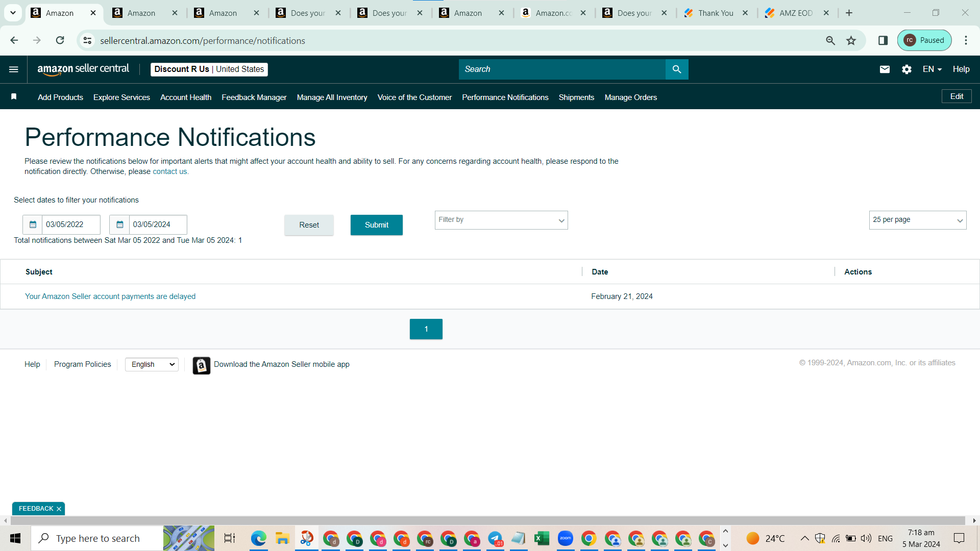Open the Windows Start menu

pyautogui.click(x=15, y=538)
